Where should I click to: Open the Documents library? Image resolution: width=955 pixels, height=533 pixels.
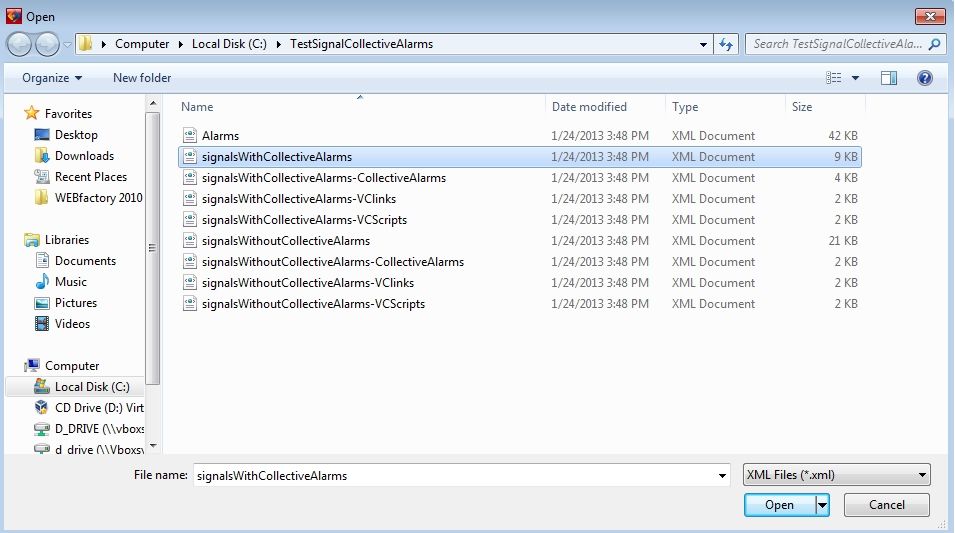tap(85, 261)
